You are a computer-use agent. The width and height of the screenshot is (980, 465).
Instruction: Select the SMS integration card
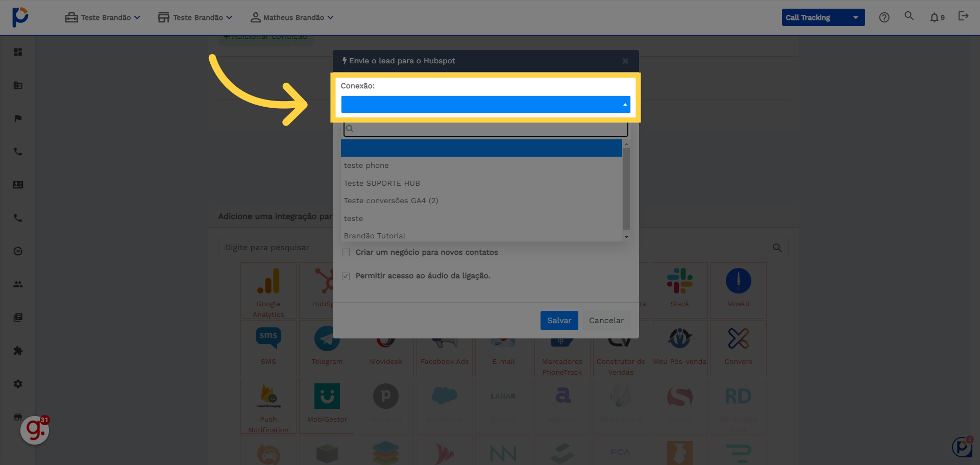pos(268,348)
